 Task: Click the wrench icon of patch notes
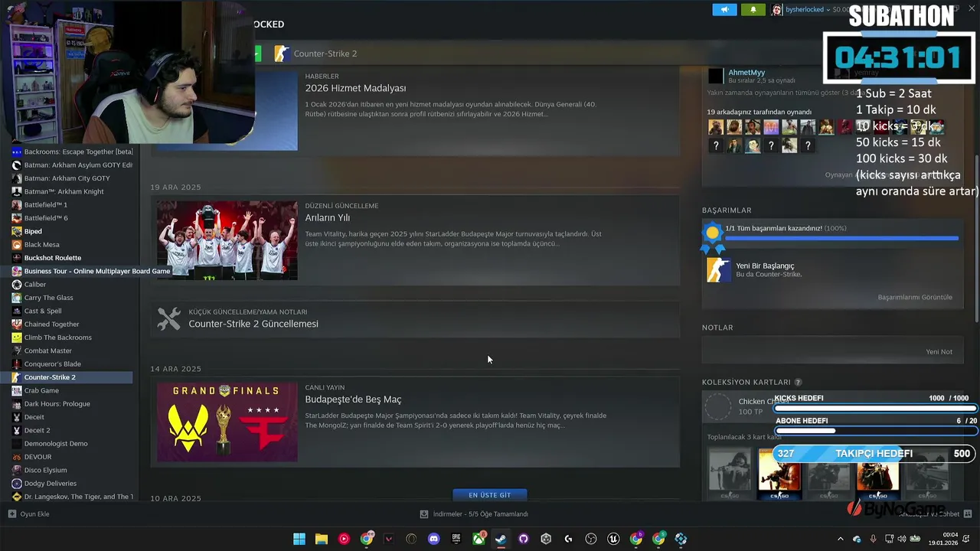point(168,318)
